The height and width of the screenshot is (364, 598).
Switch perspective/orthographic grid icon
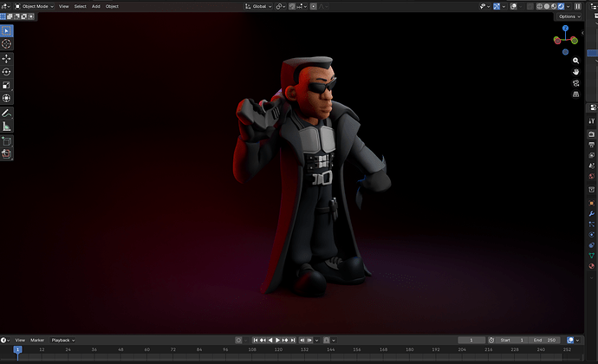pos(575,94)
